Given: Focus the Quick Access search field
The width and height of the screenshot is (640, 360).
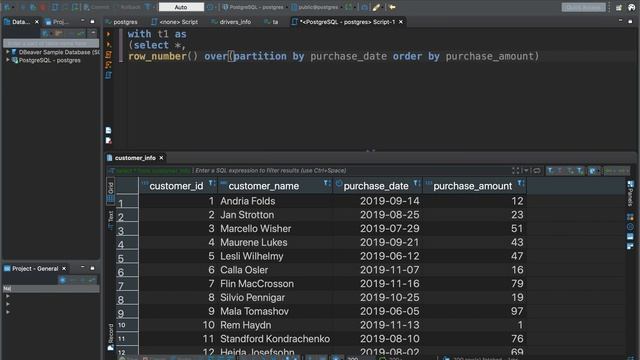Looking at the screenshot, I should (x=584, y=7).
